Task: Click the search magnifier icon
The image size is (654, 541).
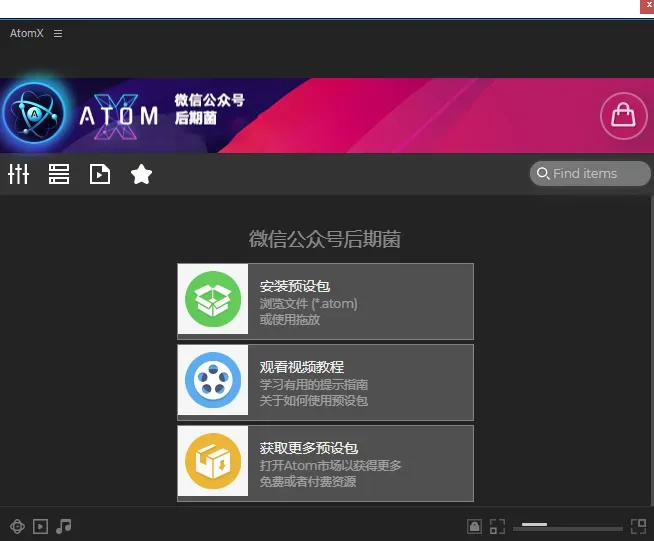Action: click(543, 173)
